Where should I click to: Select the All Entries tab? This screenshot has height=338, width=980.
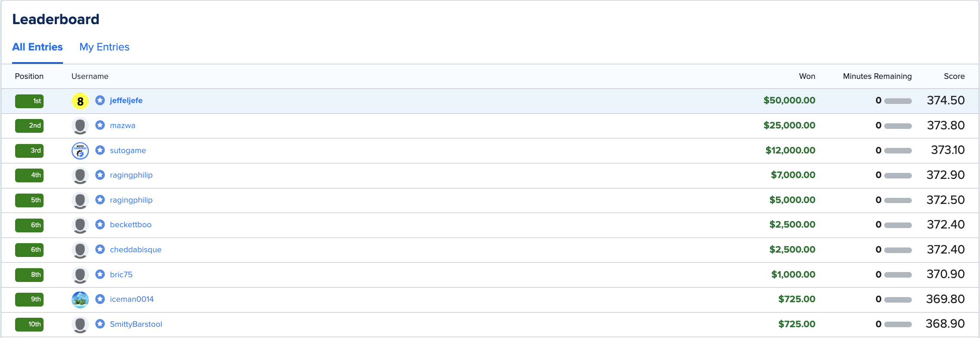[38, 47]
